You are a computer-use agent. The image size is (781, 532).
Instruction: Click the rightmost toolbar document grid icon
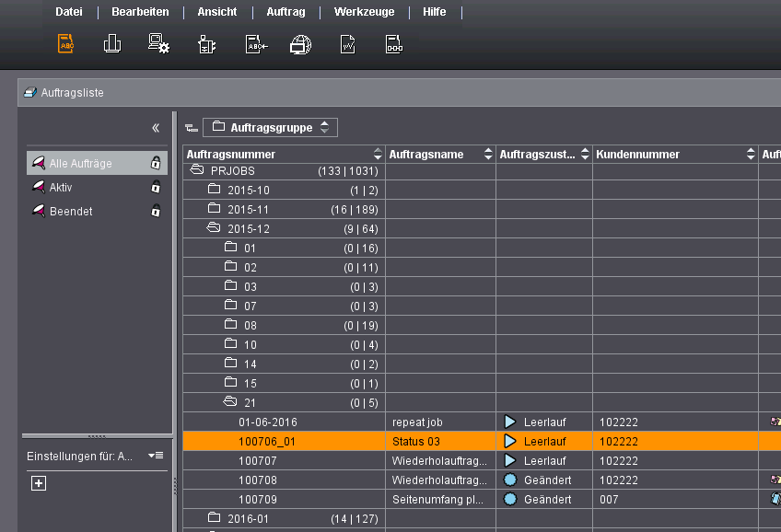(x=394, y=44)
